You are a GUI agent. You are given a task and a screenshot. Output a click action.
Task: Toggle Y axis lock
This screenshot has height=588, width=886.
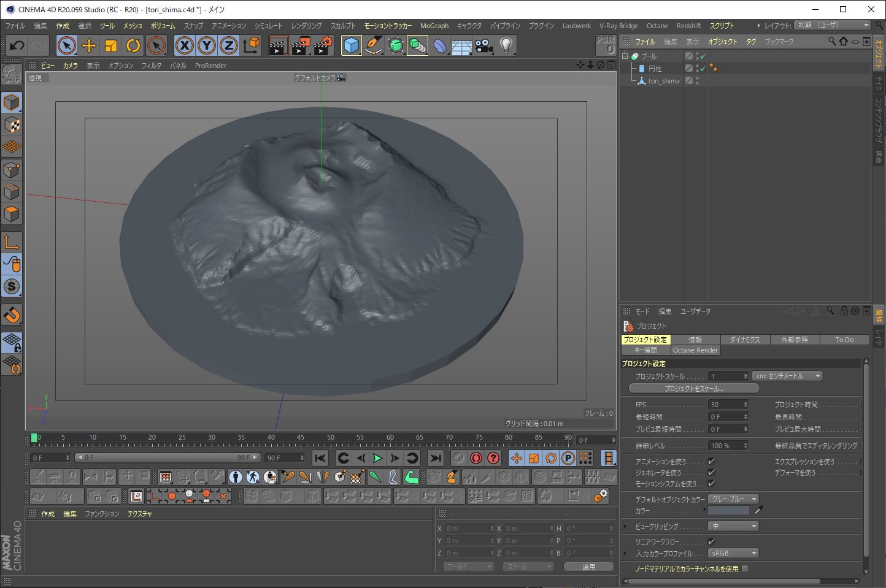tap(207, 45)
